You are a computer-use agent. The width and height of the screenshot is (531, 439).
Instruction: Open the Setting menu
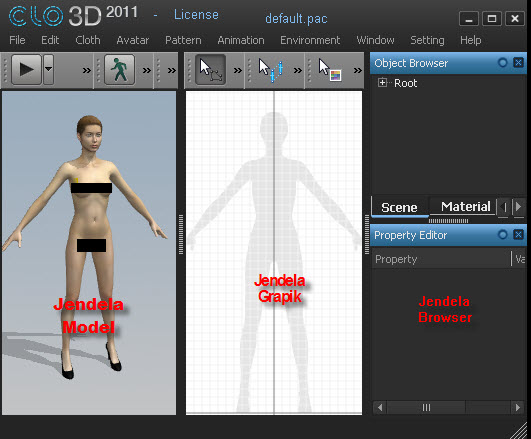(427, 40)
